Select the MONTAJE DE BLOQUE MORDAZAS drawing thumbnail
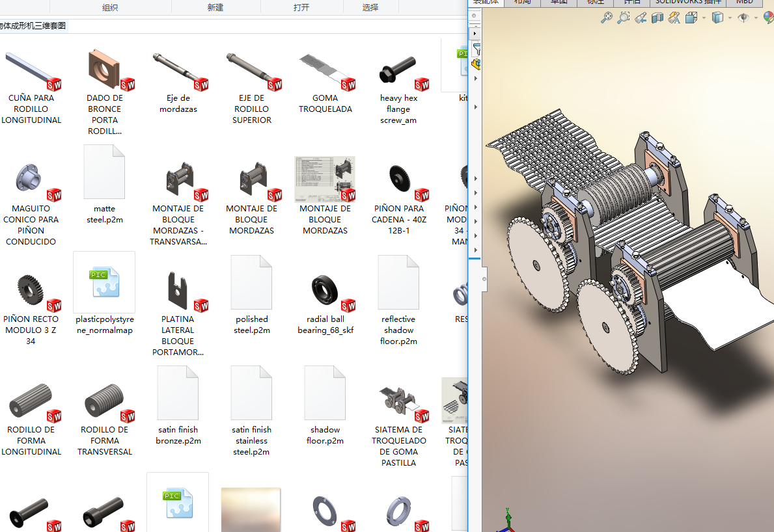The height and width of the screenshot is (532, 774). (325, 196)
